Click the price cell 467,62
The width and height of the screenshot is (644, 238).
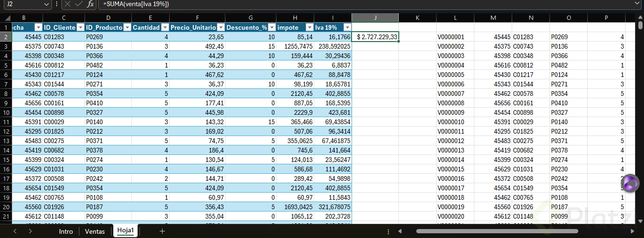pos(197,75)
